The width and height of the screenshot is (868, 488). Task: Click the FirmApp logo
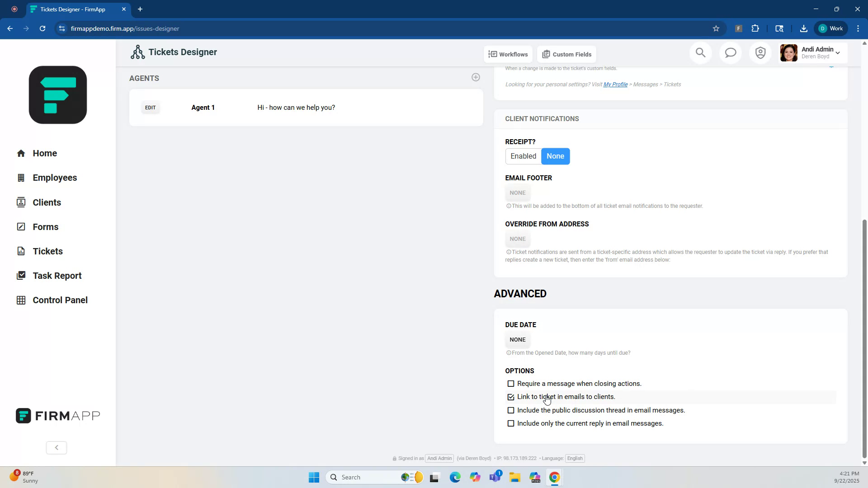click(x=57, y=95)
